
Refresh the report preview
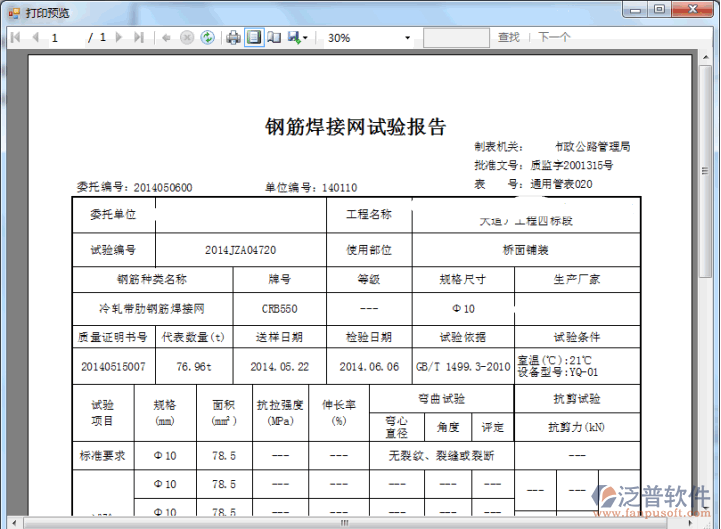pos(207,37)
